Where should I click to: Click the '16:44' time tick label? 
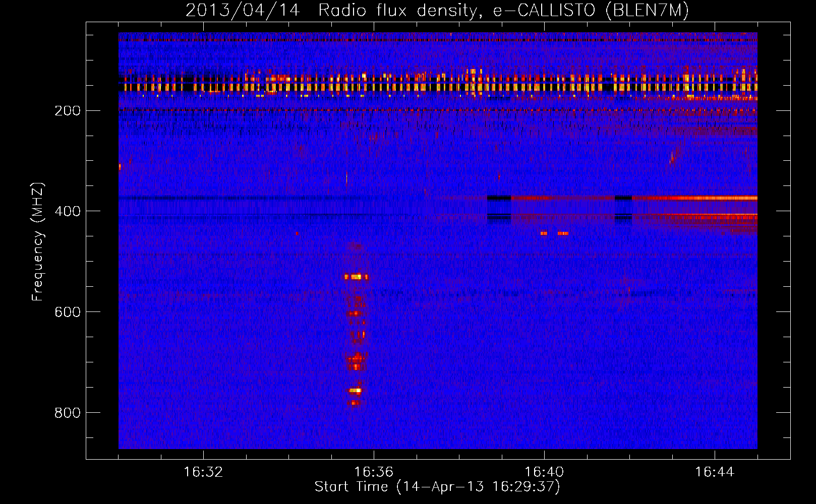pyautogui.click(x=715, y=472)
